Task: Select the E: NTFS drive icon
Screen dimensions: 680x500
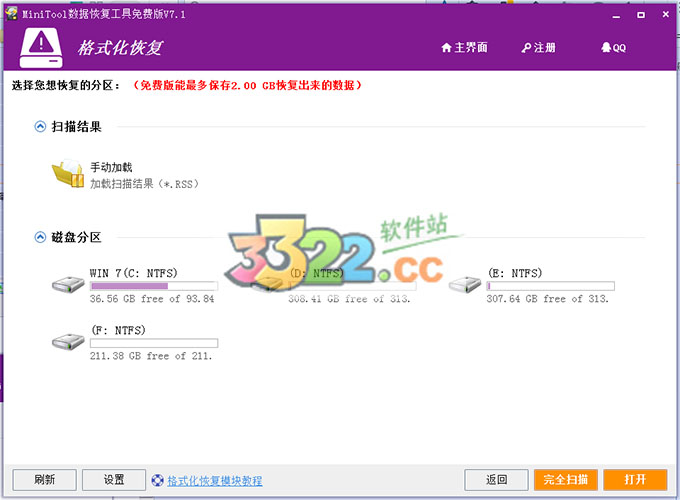Action: 464,285
